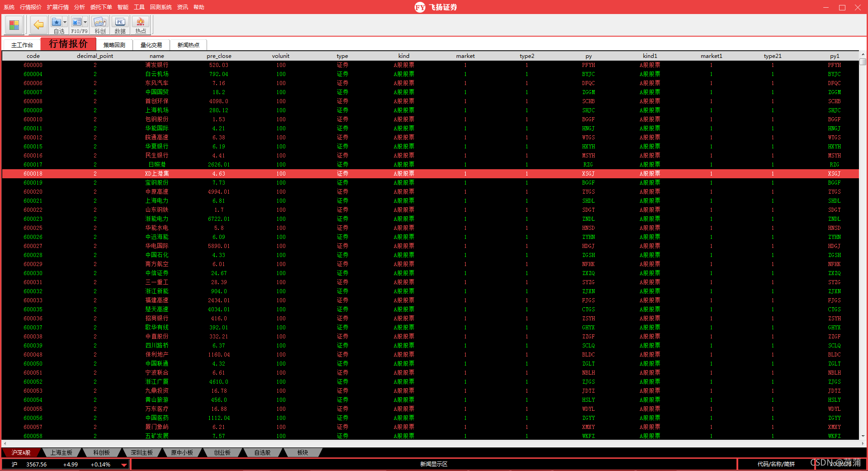
Task: Switch to the 策略回测 tab
Action: [114, 45]
